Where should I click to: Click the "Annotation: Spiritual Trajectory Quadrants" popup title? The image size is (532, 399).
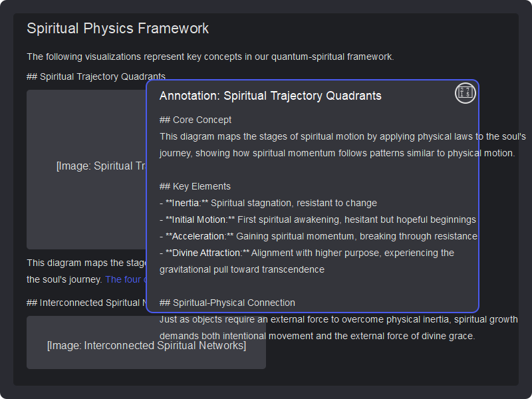[271, 96]
